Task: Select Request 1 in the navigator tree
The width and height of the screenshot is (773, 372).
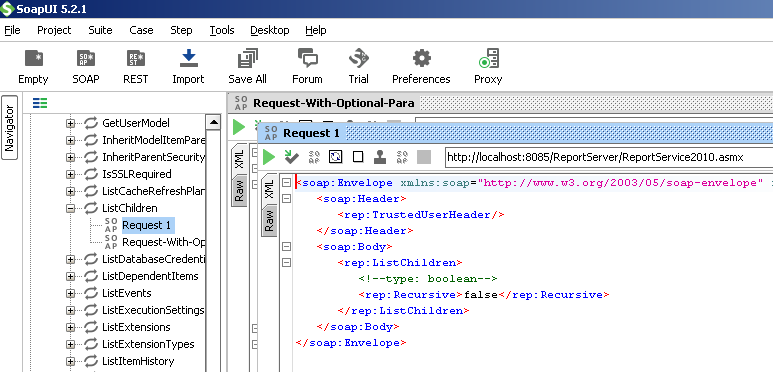Action: (147, 225)
